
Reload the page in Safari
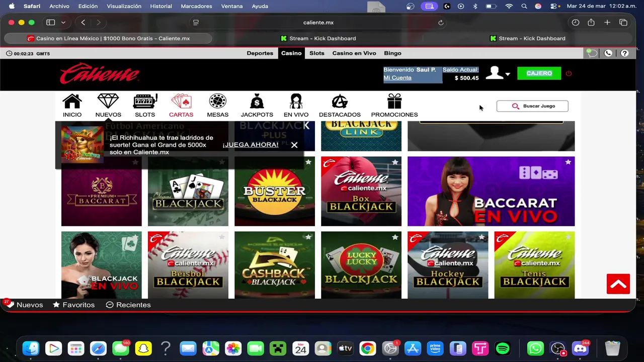tap(441, 23)
